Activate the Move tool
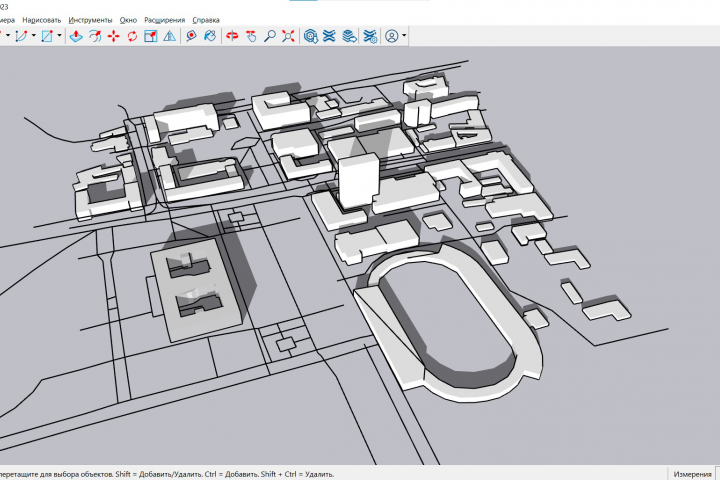The height and width of the screenshot is (480, 720). [113, 36]
